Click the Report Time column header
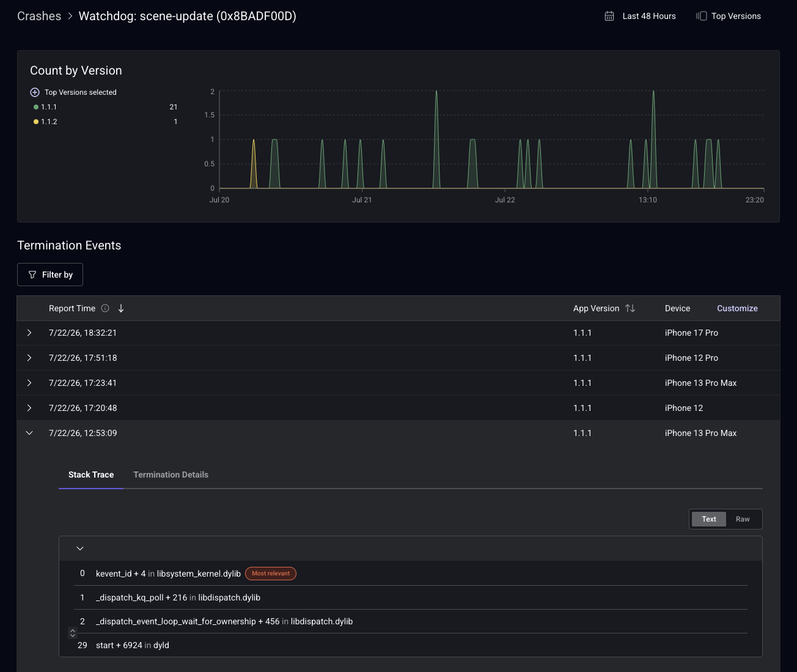Image resolution: width=797 pixels, height=672 pixels. 72,308
